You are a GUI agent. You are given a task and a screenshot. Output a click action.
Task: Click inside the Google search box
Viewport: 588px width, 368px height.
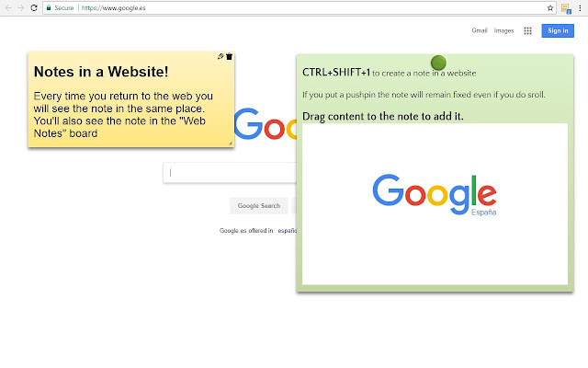[230, 173]
